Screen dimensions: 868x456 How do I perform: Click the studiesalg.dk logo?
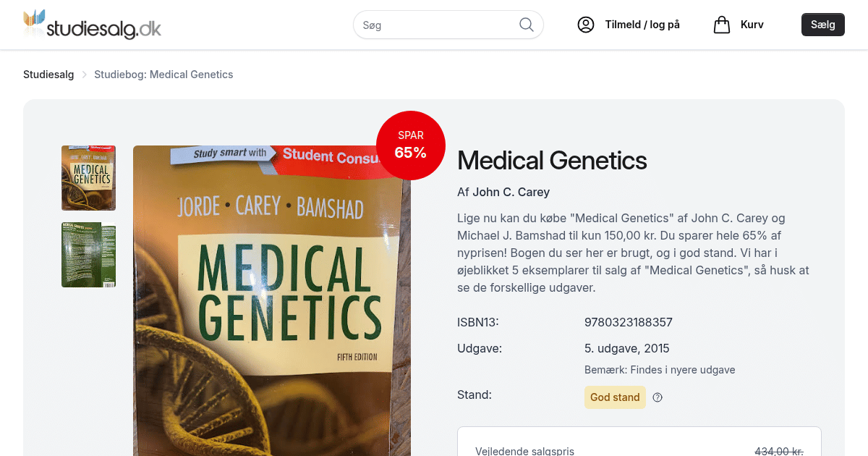(92, 25)
